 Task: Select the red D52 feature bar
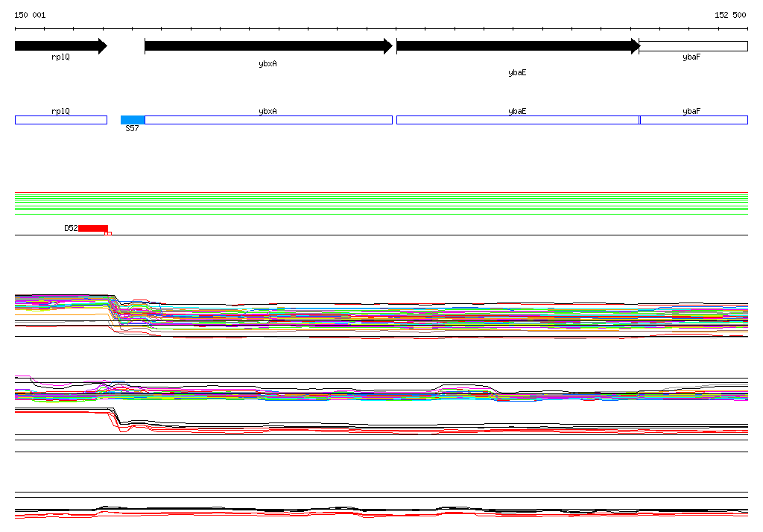tap(93, 228)
